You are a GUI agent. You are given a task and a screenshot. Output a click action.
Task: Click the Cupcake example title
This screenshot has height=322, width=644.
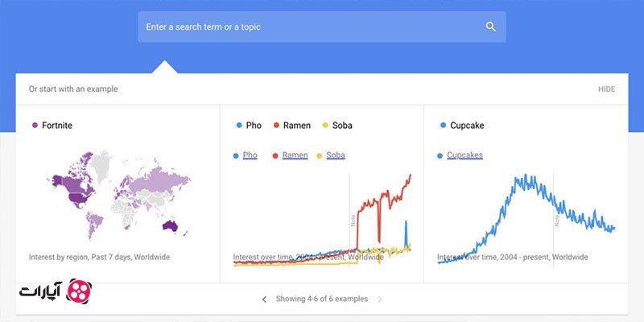click(x=467, y=126)
